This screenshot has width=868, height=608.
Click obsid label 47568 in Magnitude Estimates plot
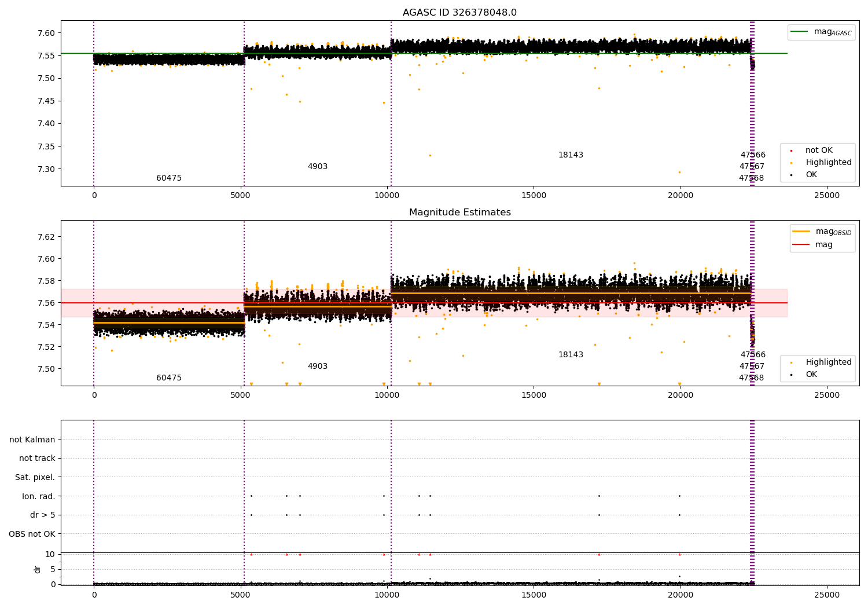pos(751,378)
